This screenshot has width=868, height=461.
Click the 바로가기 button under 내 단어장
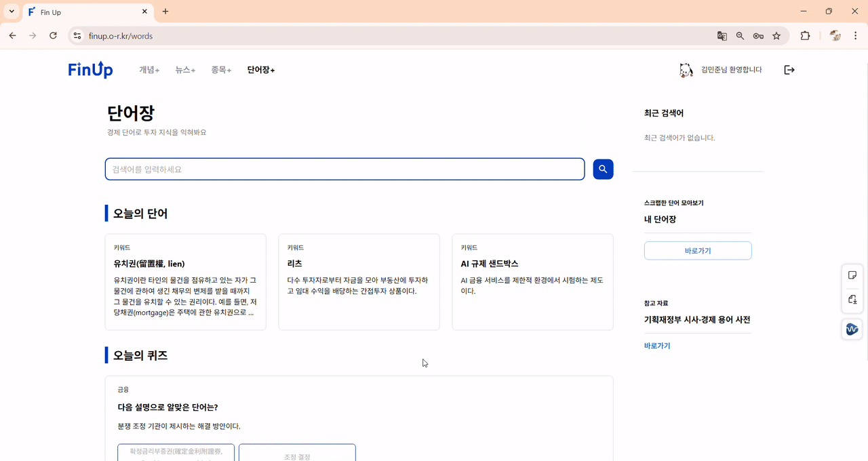pos(698,250)
